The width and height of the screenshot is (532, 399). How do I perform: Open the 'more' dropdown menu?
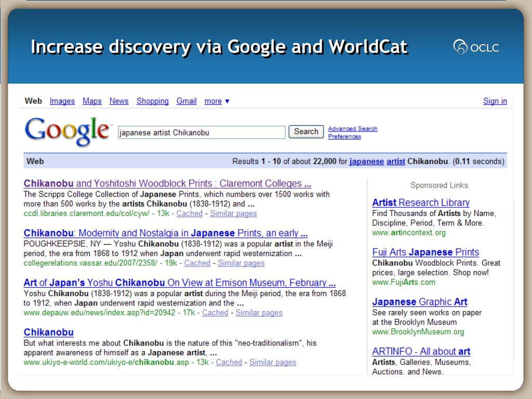(217, 101)
